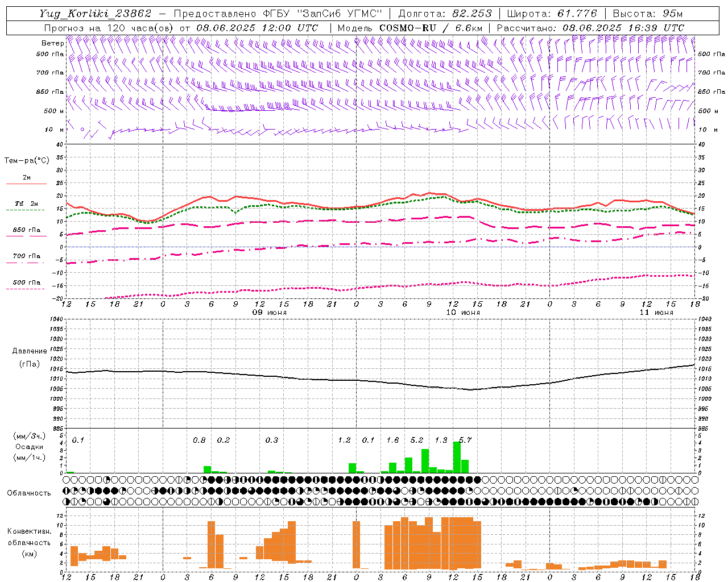
Task: Click the 1.3 precipitation total value
Action: point(441,440)
